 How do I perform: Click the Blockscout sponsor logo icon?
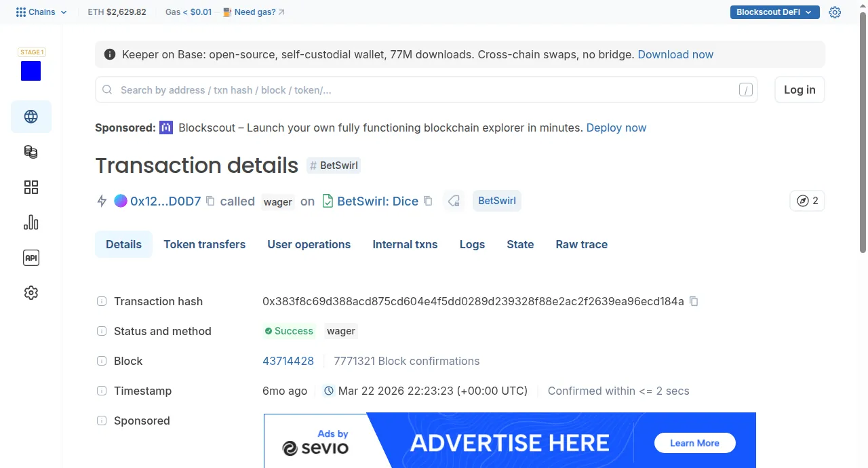[x=166, y=128]
